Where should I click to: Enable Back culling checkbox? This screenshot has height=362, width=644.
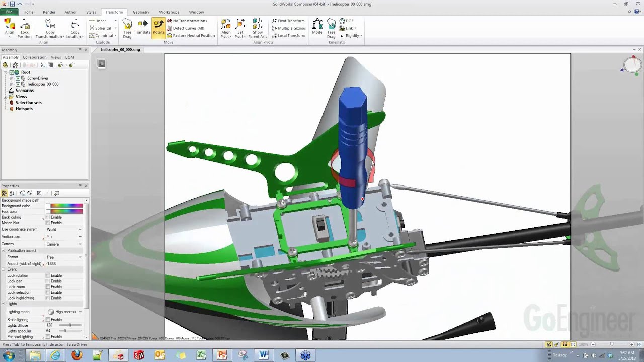point(48,217)
